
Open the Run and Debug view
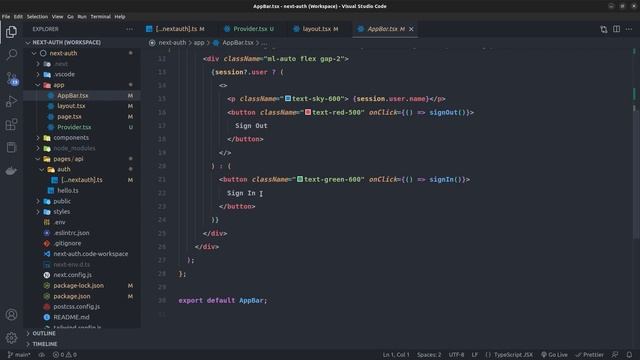tap(11, 101)
